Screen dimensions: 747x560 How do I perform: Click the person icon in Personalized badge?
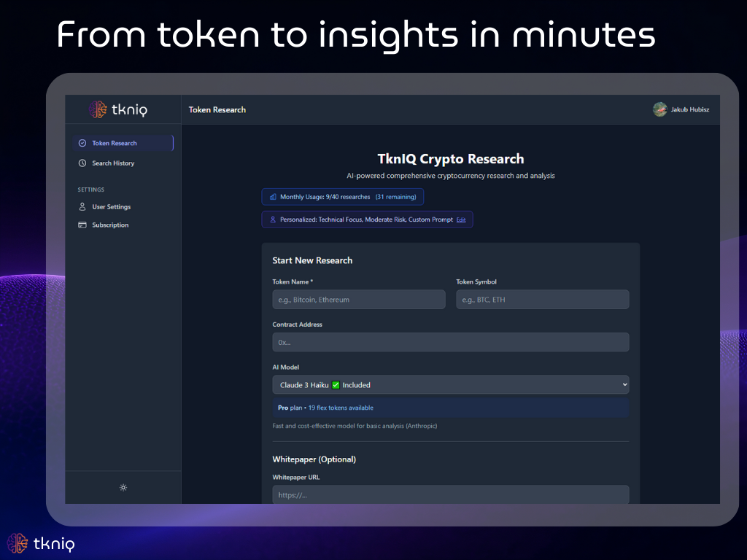[273, 219]
